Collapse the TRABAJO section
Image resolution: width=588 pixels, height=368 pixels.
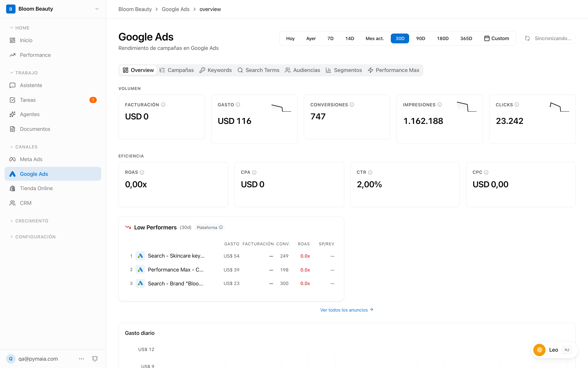coord(24,73)
